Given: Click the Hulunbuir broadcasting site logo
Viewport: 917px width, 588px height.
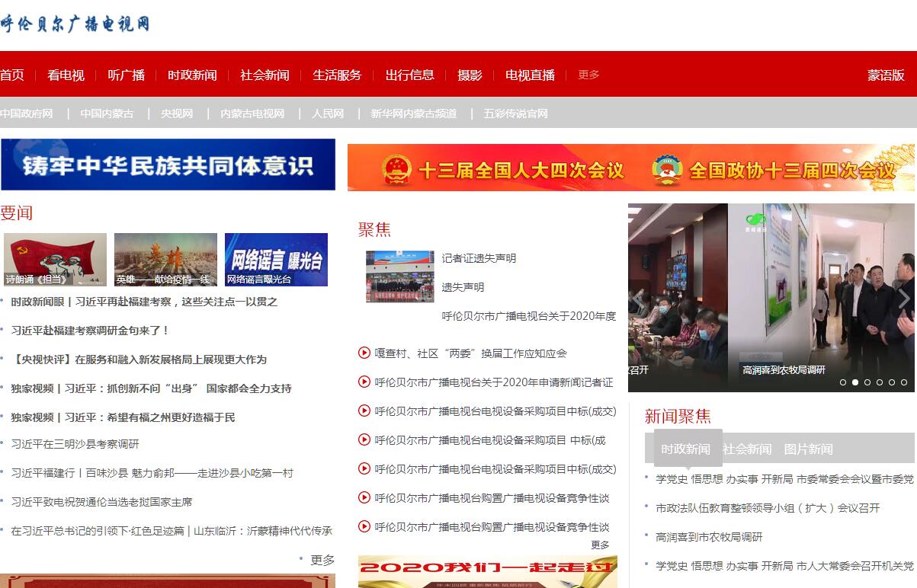Looking at the screenshot, I should (x=75, y=24).
